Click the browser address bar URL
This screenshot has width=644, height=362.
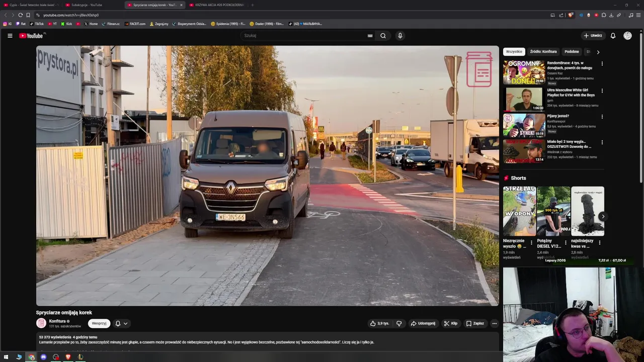(x=71, y=15)
